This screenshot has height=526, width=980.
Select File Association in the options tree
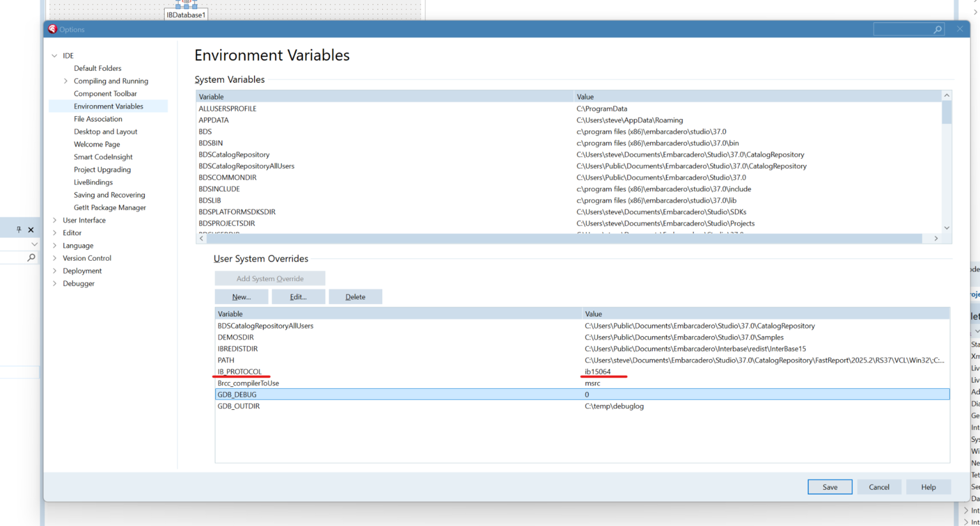[98, 119]
